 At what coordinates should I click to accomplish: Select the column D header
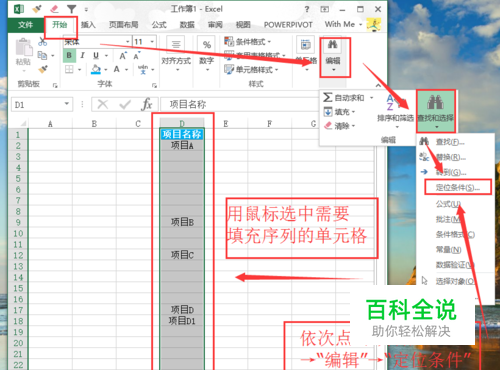point(182,124)
